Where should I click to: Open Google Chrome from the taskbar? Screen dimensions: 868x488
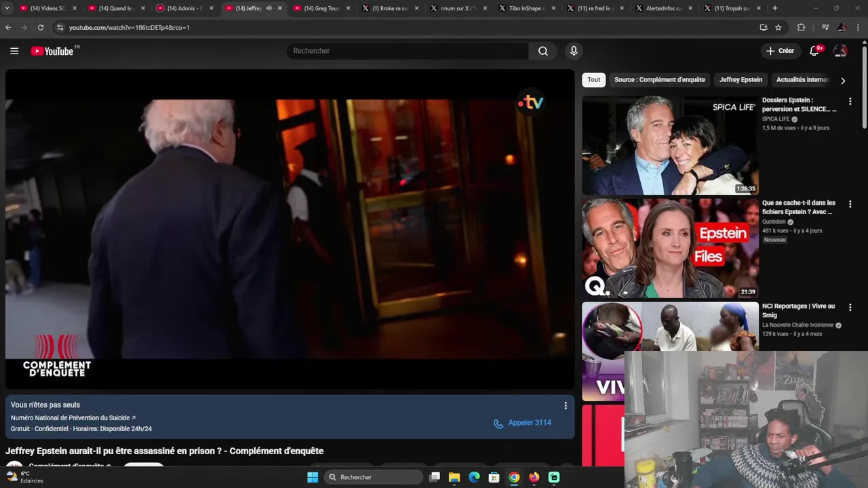point(514,477)
